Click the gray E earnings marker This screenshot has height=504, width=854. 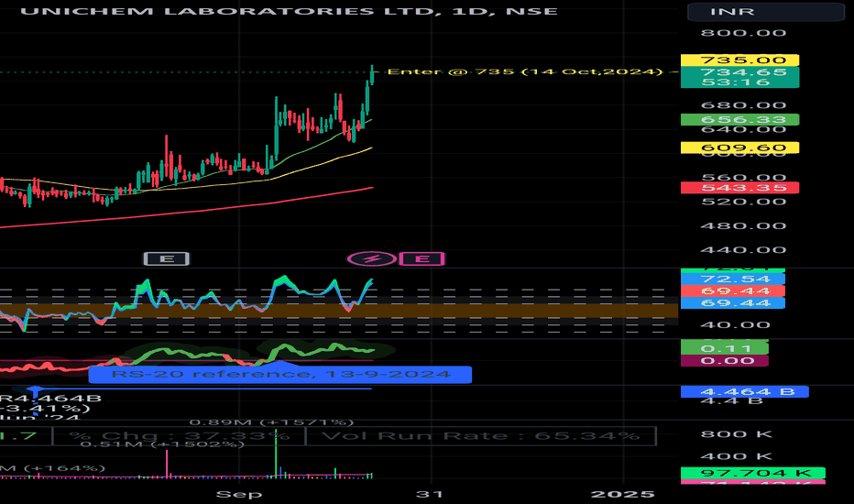(167, 258)
